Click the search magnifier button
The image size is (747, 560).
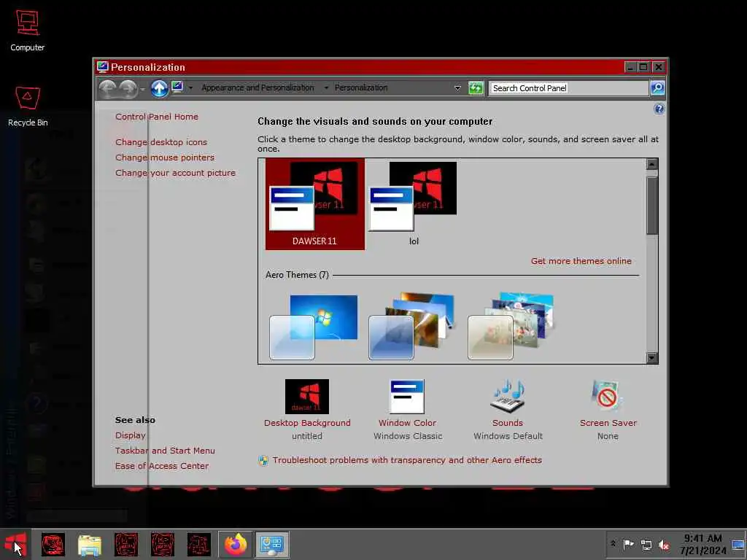click(x=657, y=87)
